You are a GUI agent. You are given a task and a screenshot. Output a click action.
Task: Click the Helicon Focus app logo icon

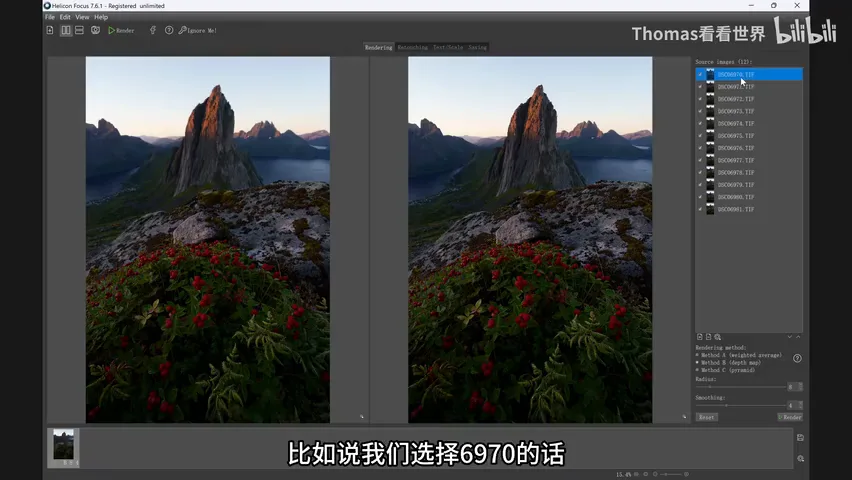pos(47,5)
